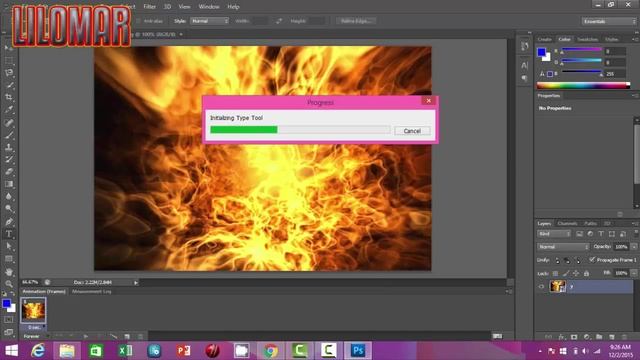Add layer mask in Layers panel
Image resolution: width=640 pixels, height=360 pixels.
pos(574,337)
